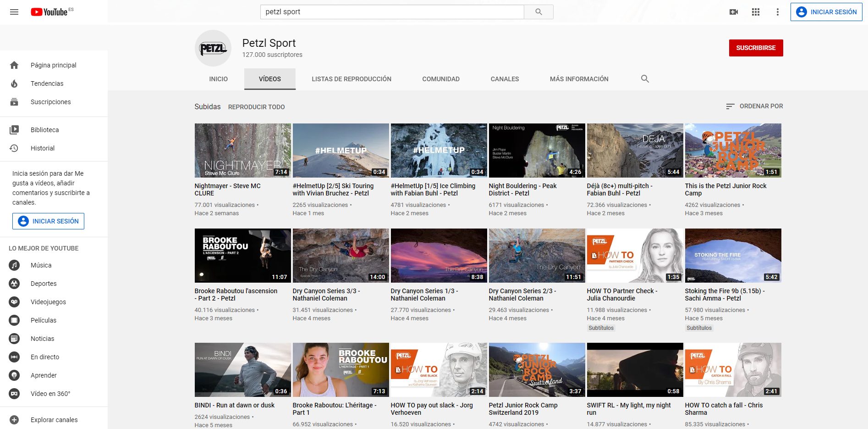Open the Más información tab
868x429 pixels.
pyautogui.click(x=579, y=79)
